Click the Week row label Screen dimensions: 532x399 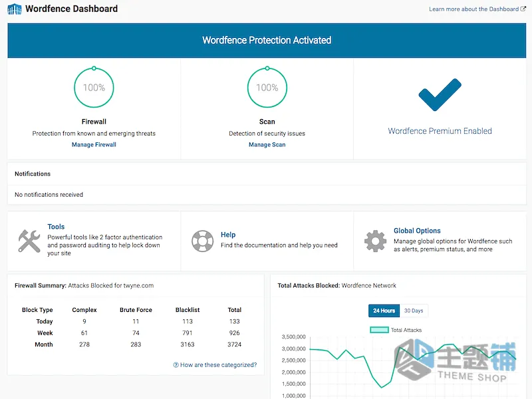(x=45, y=333)
